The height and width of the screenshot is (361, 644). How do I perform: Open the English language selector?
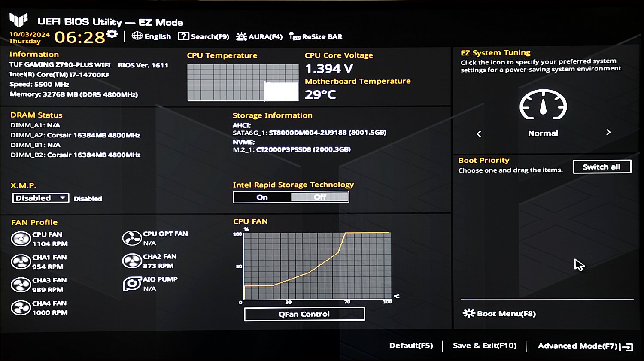pyautogui.click(x=152, y=36)
